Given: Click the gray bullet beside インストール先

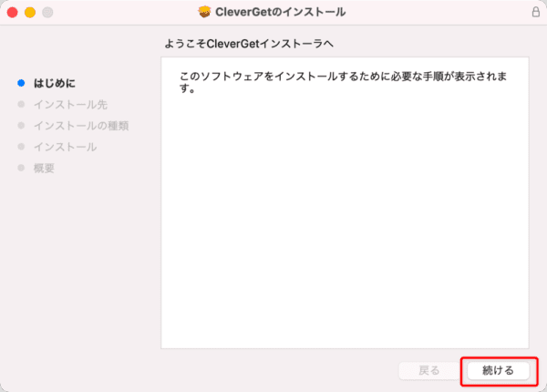Looking at the screenshot, I should 21,104.
